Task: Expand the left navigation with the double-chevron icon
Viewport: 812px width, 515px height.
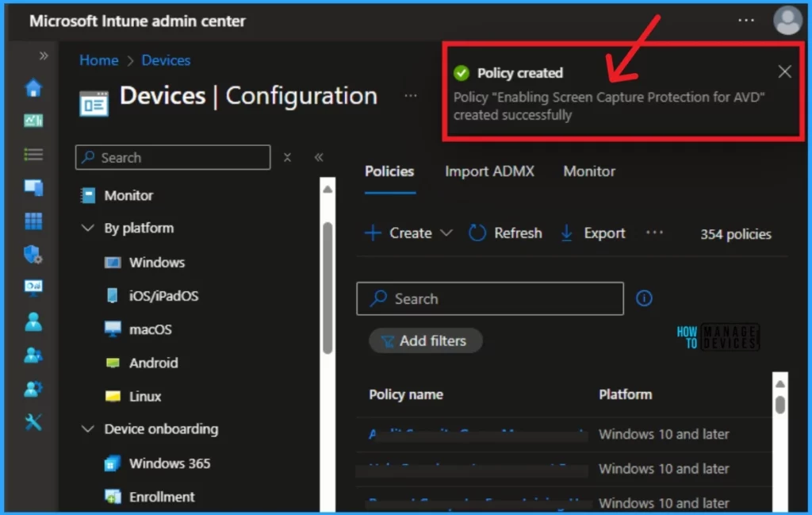Action: point(44,56)
